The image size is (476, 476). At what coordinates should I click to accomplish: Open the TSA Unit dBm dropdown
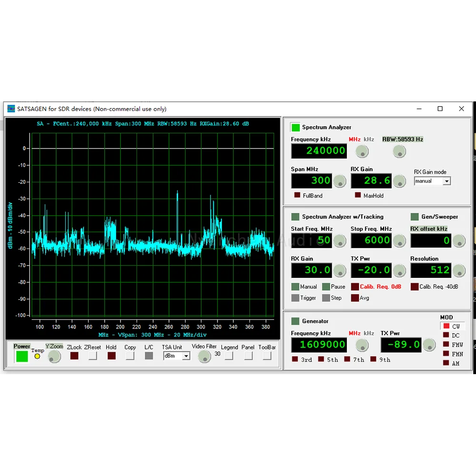click(x=186, y=356)
